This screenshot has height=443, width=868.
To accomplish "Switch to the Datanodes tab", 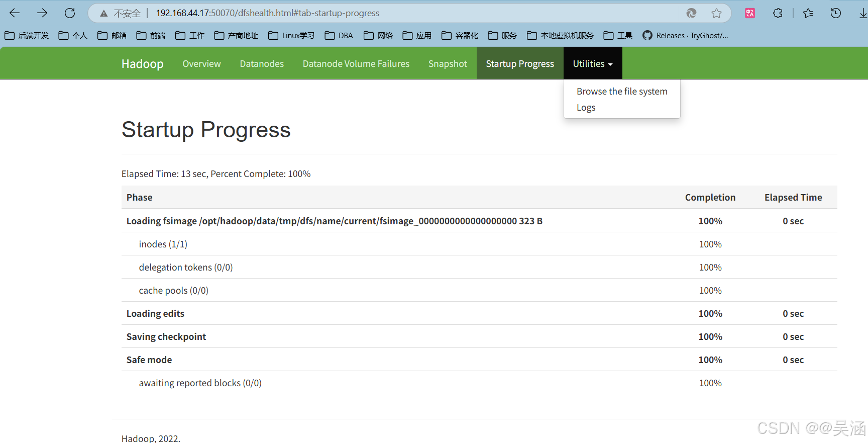I will coord(262,64).
